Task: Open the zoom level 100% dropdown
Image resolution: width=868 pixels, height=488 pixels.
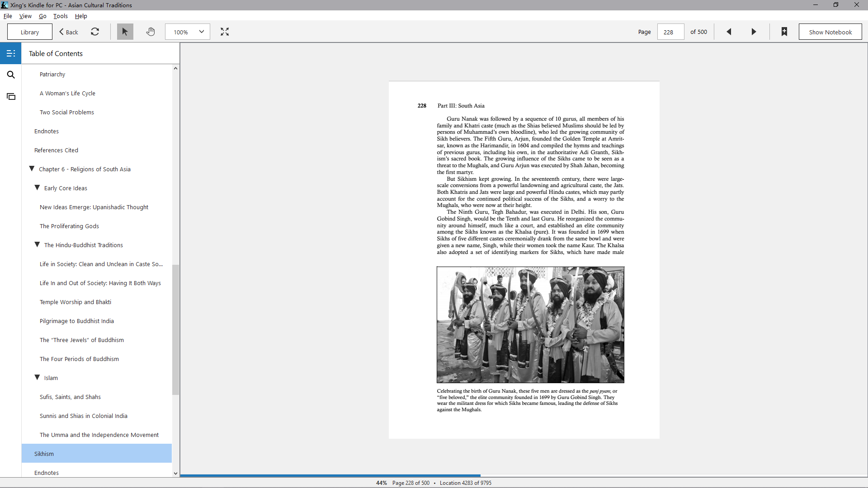Action: tap(188, 32)
